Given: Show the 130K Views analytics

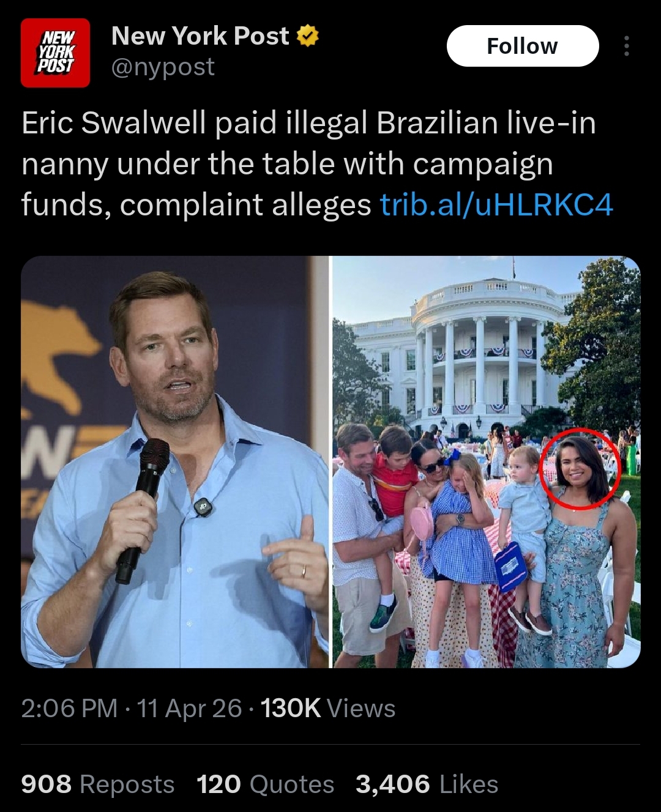Looking at the screenshot, I should pos(328,709).
